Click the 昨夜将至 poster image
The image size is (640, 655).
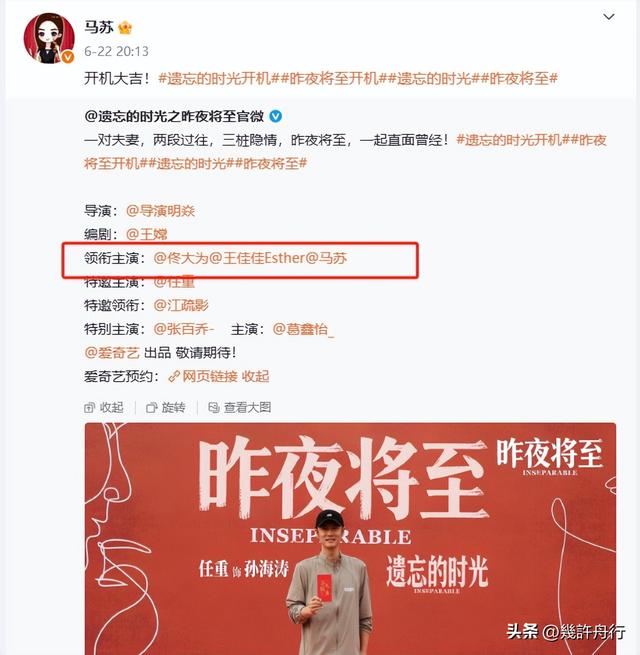(350, 538)
